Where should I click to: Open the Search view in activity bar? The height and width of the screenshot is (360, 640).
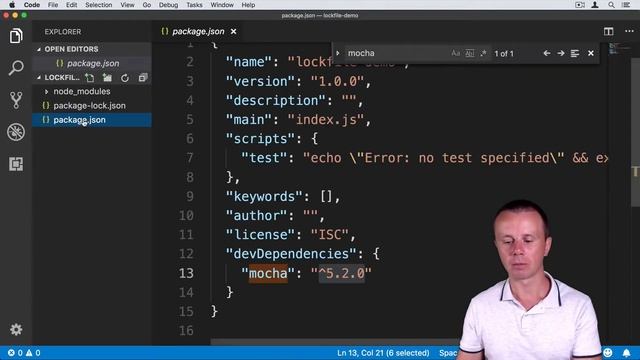(x=16, y=68)
